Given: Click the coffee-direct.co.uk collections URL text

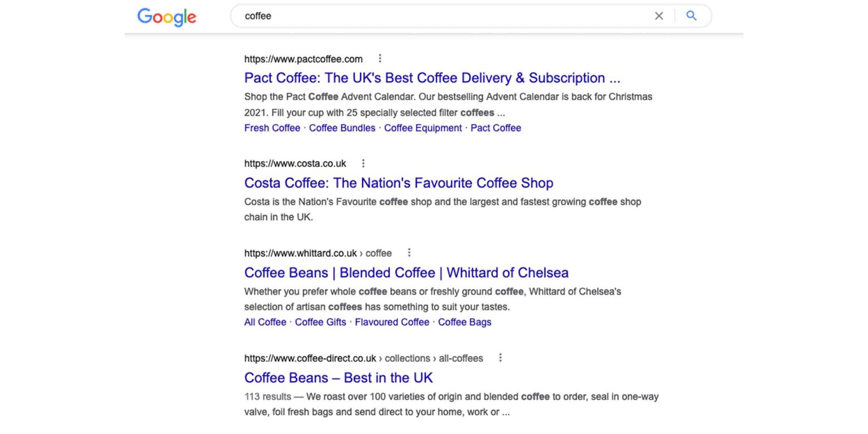Looking at the screenshot, I should pyautogui.click(x=363, y=358).
